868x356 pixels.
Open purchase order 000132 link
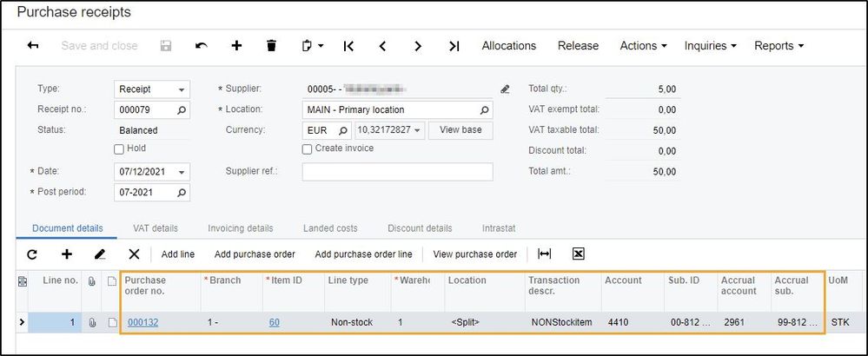point(142,322)
